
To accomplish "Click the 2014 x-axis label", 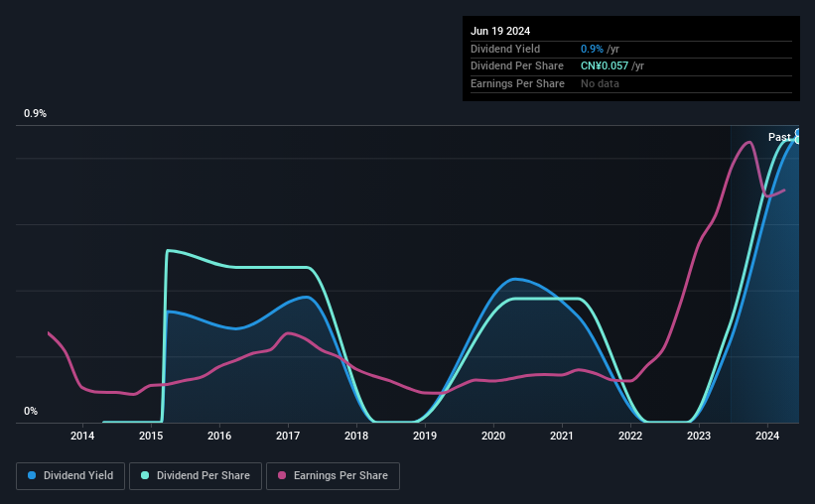I will (x=82, y=436).
